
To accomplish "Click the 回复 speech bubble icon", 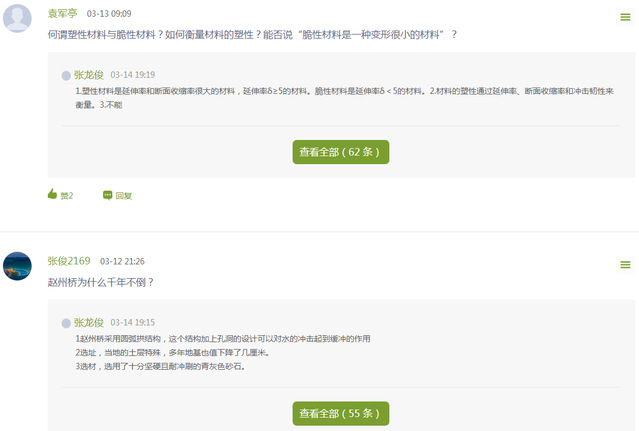I will (x=108, y=195).
